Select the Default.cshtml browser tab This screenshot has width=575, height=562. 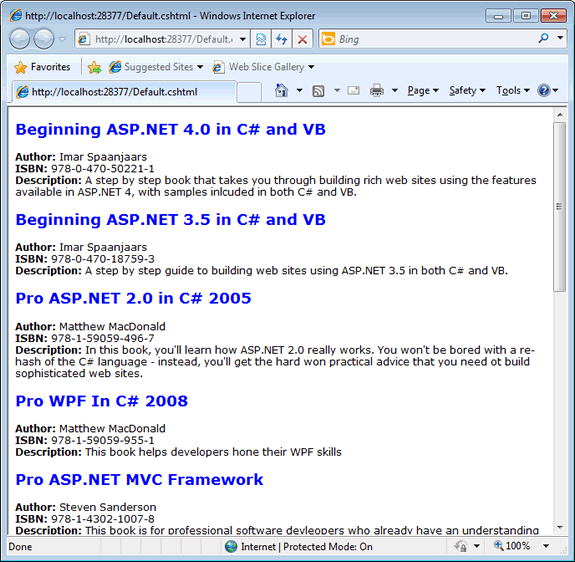coord(125,92)
